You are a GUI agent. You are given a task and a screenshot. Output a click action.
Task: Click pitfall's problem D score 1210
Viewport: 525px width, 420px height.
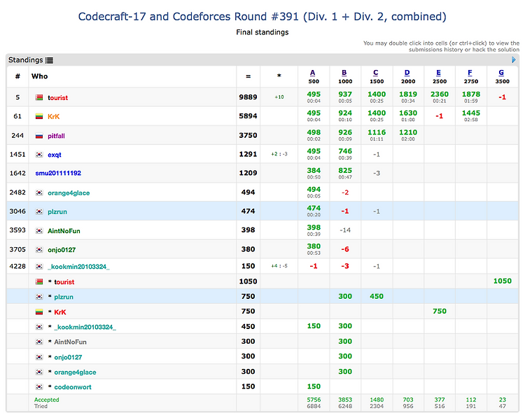tap(408, 132)
